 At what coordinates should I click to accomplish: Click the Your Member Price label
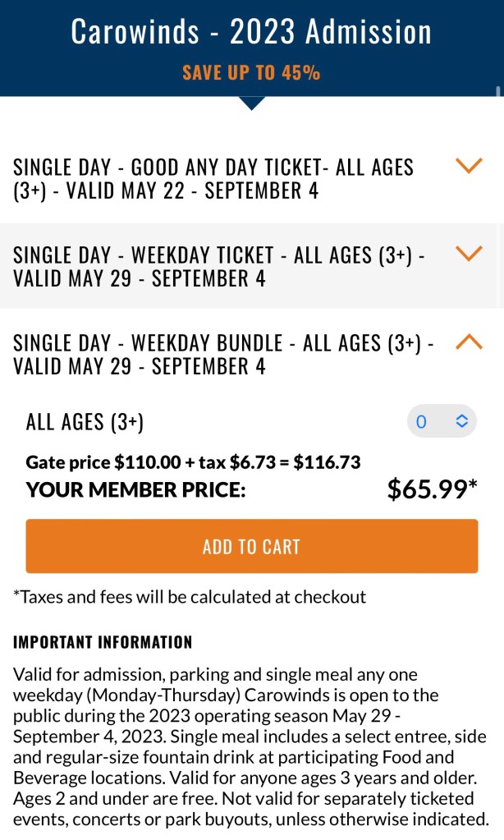(136, 490)
